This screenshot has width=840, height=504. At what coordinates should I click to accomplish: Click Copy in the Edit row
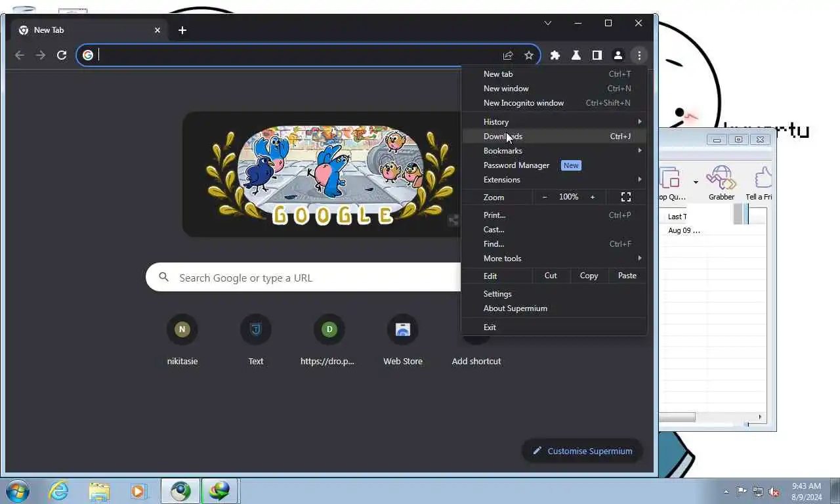pyautogui.click(x=589, y=276)
